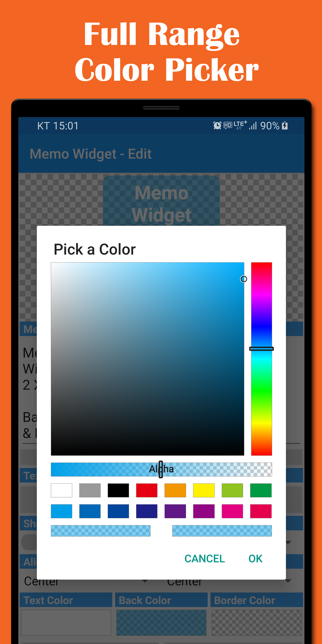Tap the alarm icon in status bar
This screenshot has height=644, width=322.
(x=217, y=125)
